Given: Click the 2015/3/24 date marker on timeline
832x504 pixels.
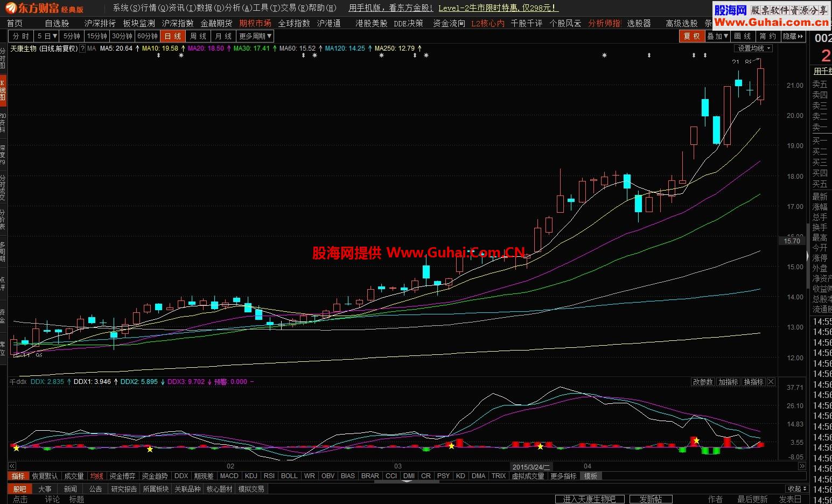Looking at the screenshot, I should (531, 466).
